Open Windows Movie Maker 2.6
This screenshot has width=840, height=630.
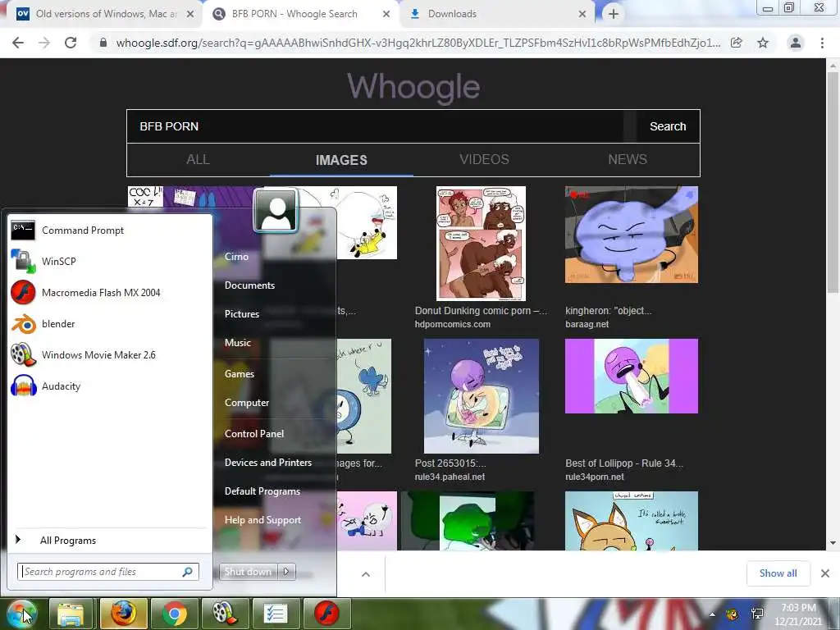coord(110,354)
